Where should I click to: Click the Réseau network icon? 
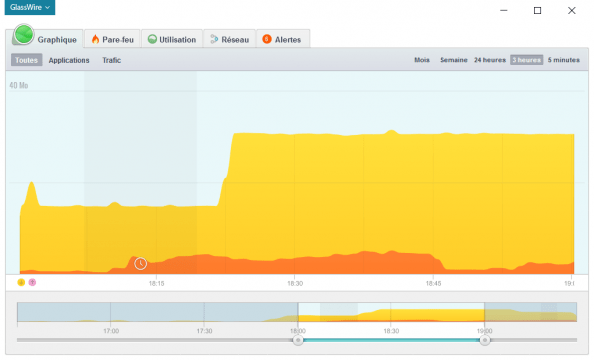[x=214, y=39]
